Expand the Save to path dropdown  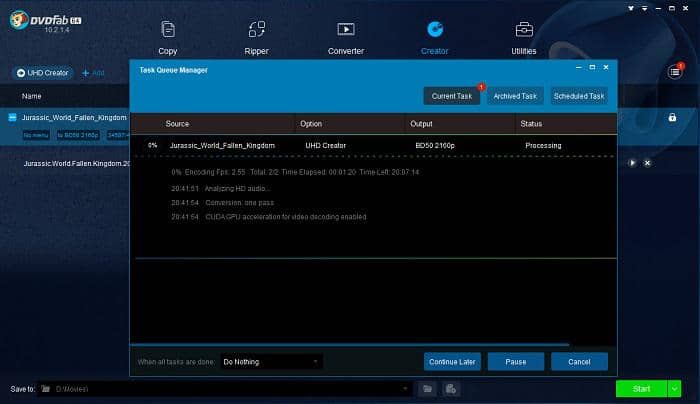pos(405,389)
